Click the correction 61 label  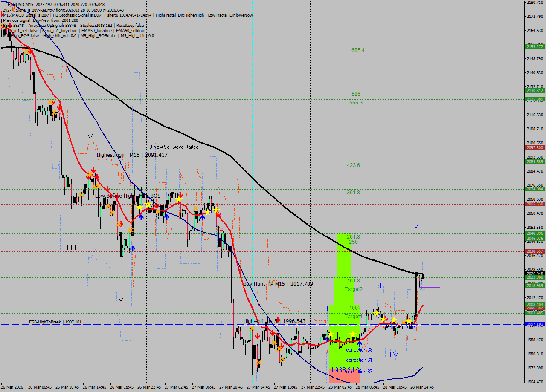pos(359,360)
